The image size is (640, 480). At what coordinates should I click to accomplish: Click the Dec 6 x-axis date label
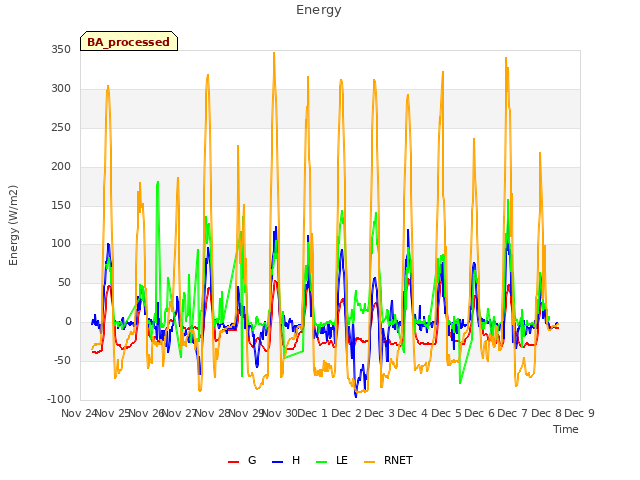[x=479, y=413]
